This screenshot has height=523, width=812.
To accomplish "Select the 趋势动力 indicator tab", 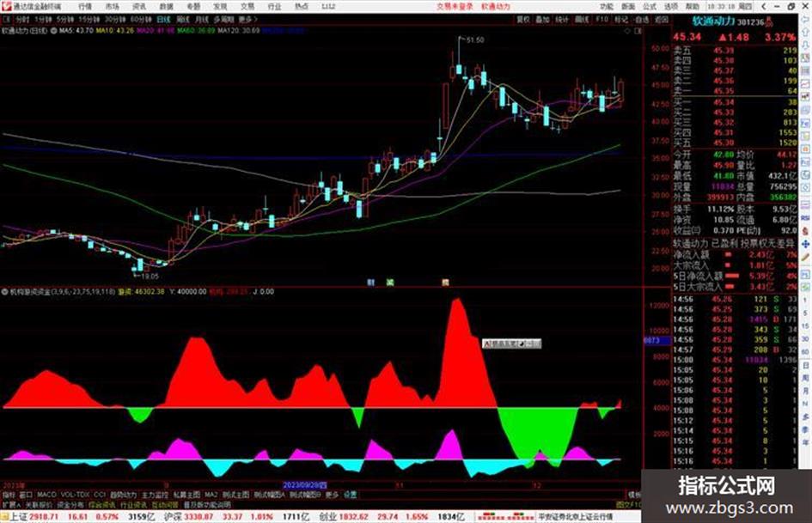I will tap(123, 495).
